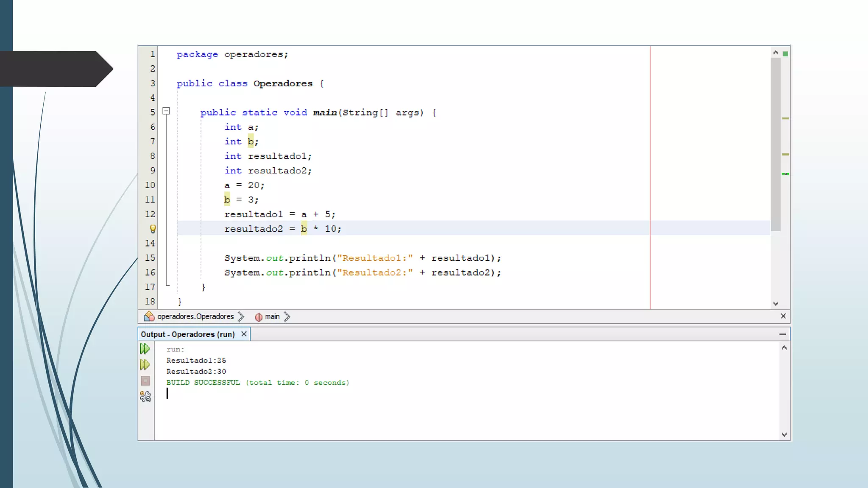The image size is (868, 488).
Task: Minimize the Output panel
Action: 782,334
